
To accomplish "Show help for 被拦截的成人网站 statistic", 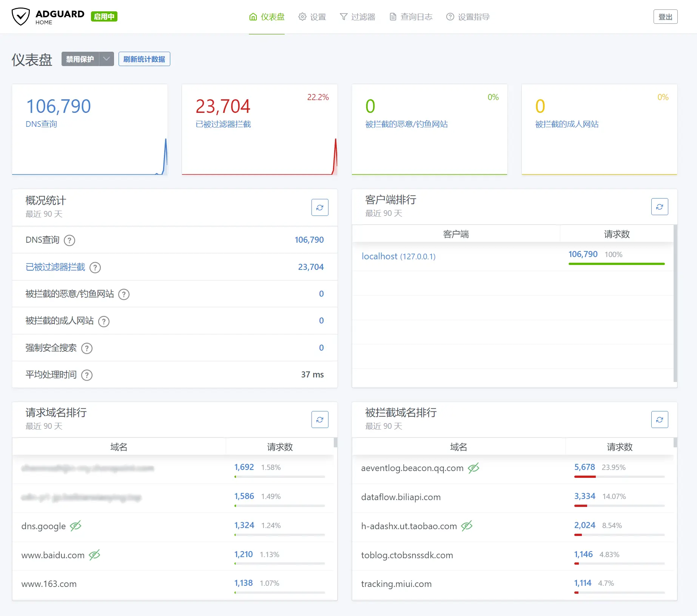I will click(x=104, y=322).
